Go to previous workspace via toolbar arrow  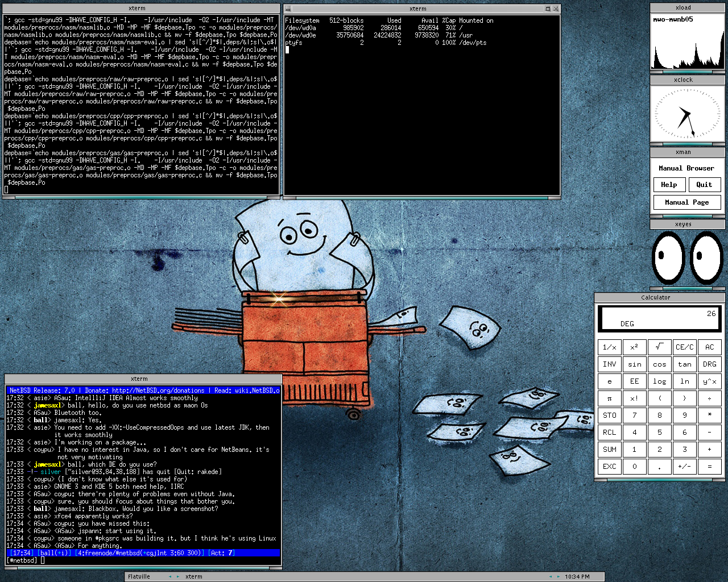(x=170, y=576)
